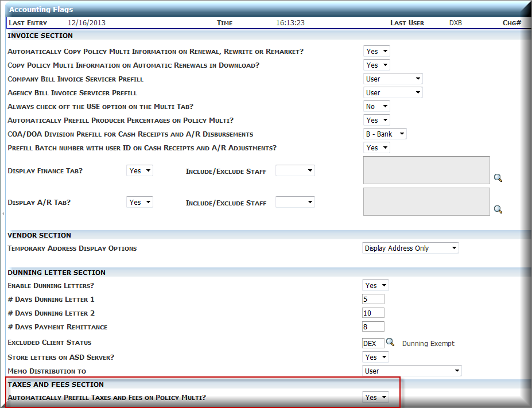The height and width of the screenshot is (408, 532).
Task: Open Company Bill Invoice Servicer Prefill dropdown
Action: coord(393,79)
